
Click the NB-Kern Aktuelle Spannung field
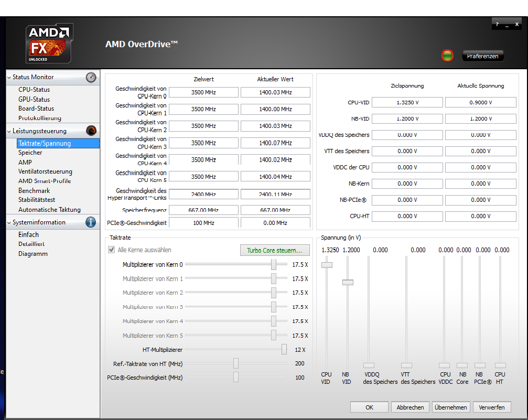480,184
